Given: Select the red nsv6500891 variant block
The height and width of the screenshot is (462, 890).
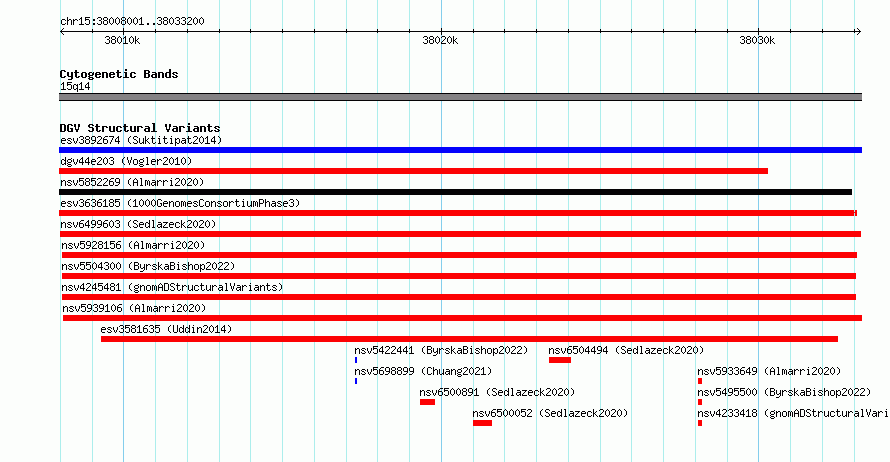Looking at the screenshot, I should coord(427,402).
